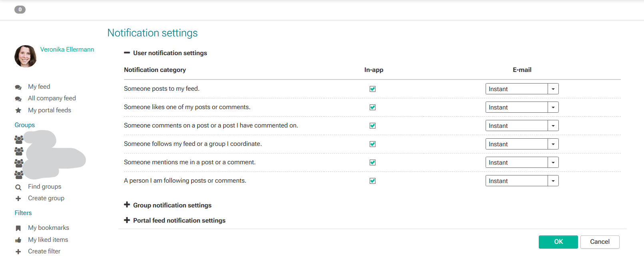This screenshot has width=644, height=259.
Task: Click the Create filter plus icon
Action: coord(18,252)
